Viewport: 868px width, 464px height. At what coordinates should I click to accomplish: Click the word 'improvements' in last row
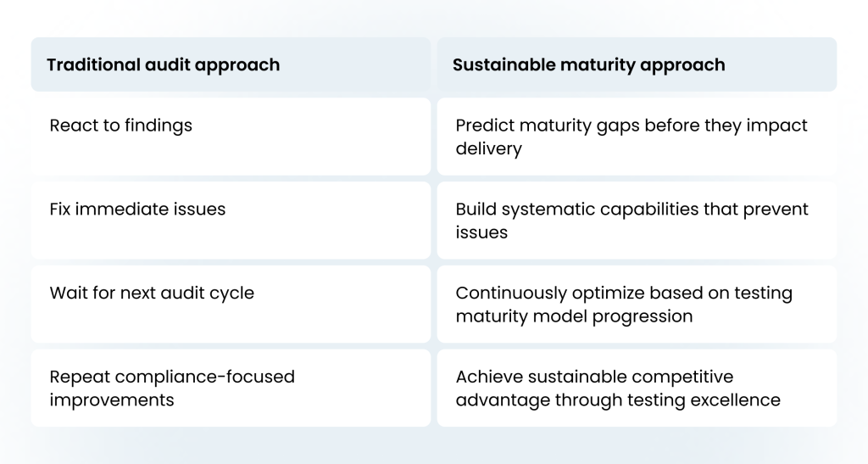pyautogui.click(x=112, y=400)
